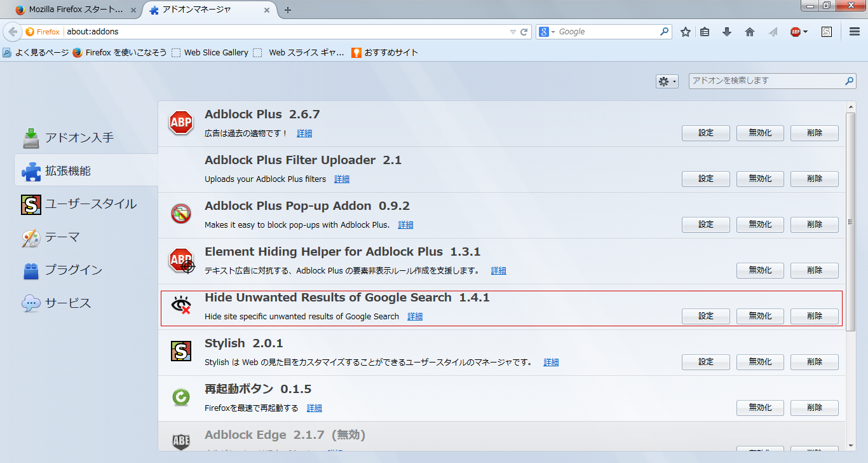Remove Adblock Plus Filter Uploader via 削除

pyautogui.click(x=815, y=179)
